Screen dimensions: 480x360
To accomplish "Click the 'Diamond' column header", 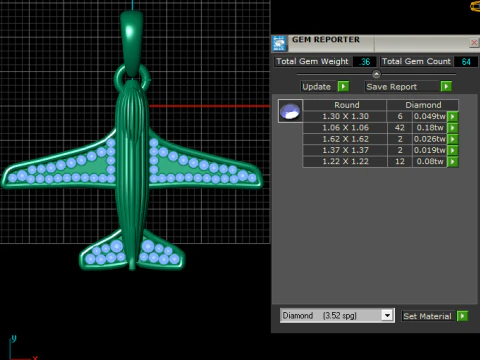I will click(423, 105).
